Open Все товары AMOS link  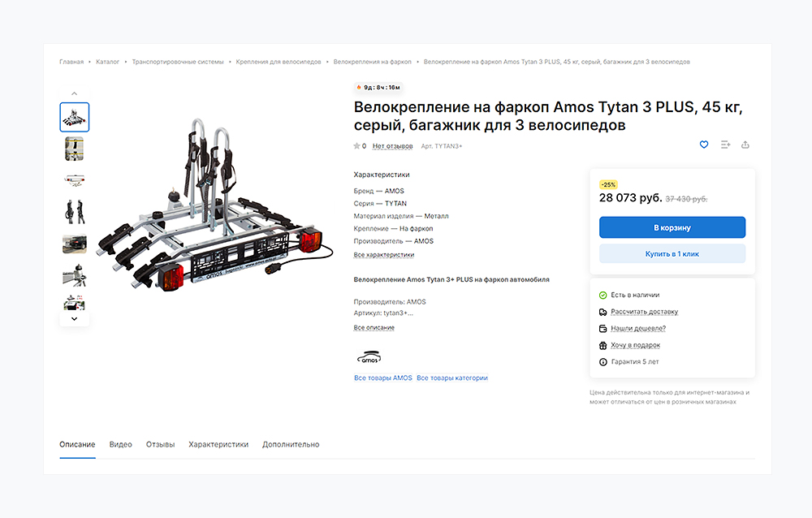(x=383, y=378)
